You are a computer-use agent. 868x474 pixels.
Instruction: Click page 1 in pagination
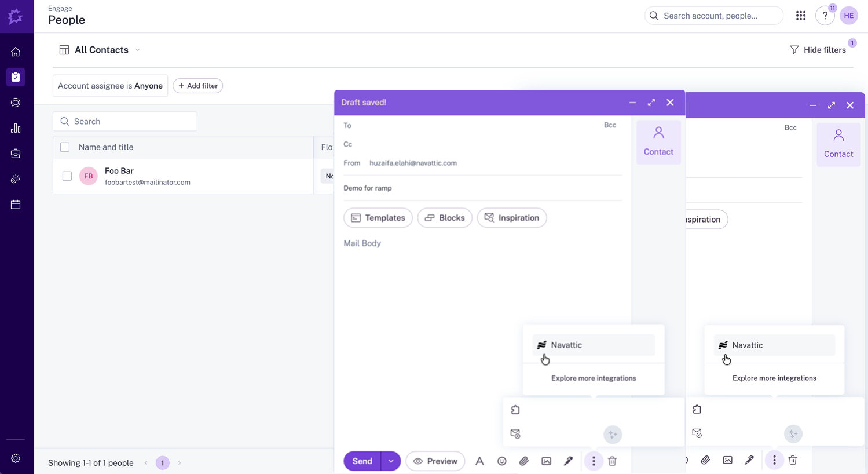[163, 463]
